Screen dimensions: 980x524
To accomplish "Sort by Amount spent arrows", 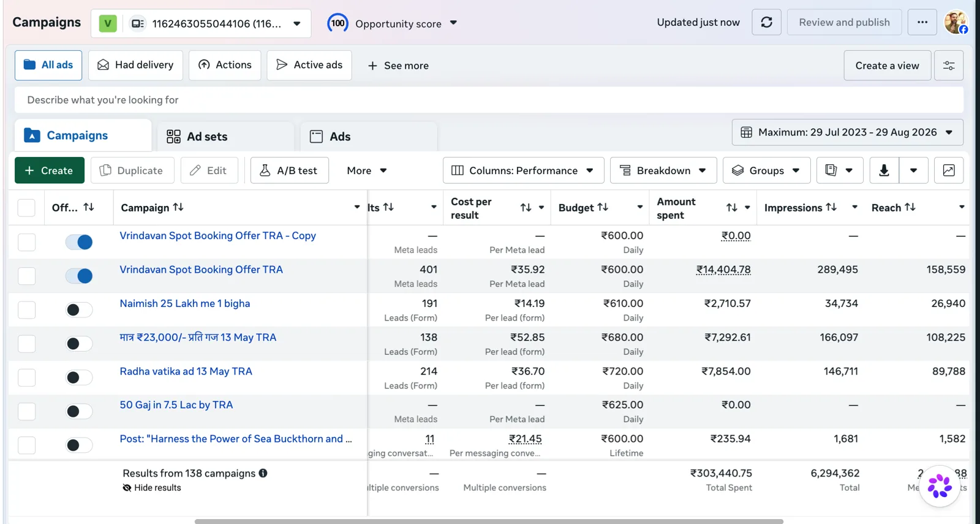I will point(731,208).
